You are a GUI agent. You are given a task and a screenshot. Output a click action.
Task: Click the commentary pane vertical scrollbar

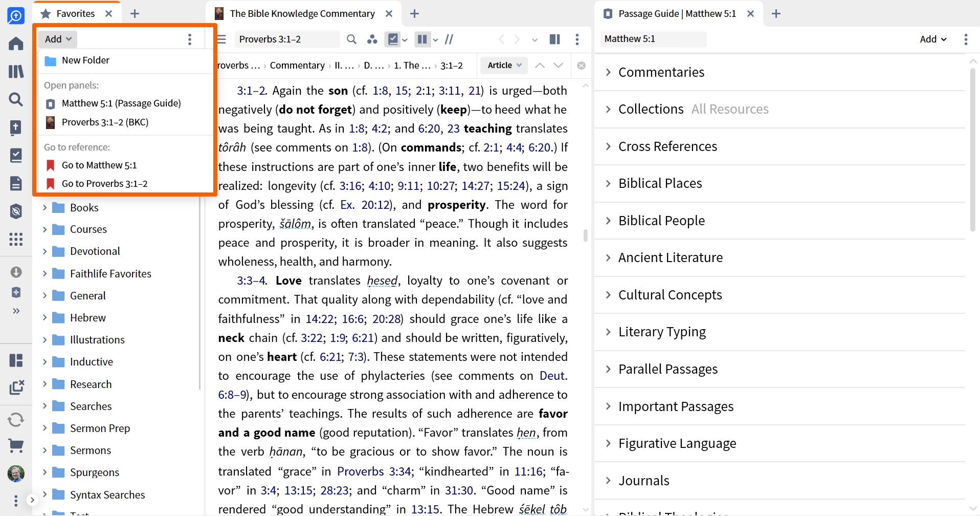tap(585, 235)
